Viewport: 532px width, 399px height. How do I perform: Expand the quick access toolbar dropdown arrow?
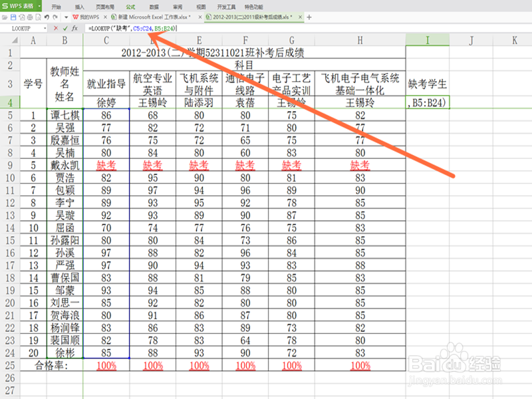click(66, 18)
